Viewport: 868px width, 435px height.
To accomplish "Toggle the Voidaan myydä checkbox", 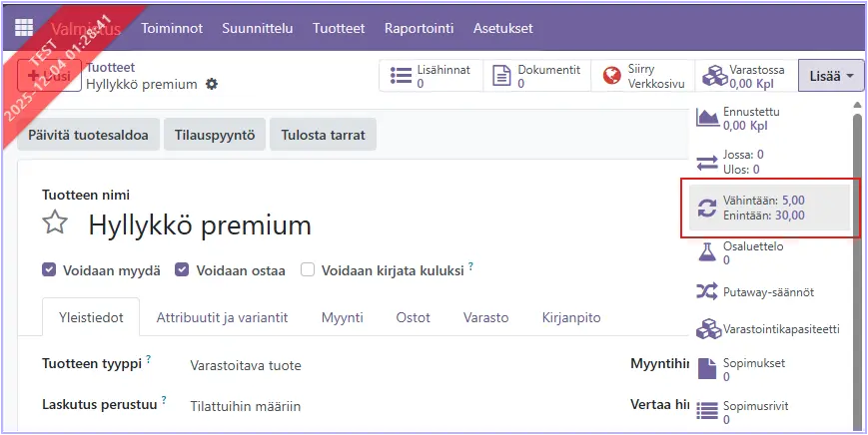I will click(x=50, y=269).
